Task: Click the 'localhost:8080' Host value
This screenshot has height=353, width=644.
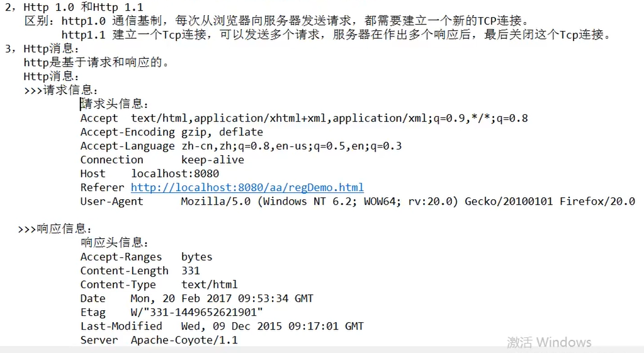Action: 175,173
